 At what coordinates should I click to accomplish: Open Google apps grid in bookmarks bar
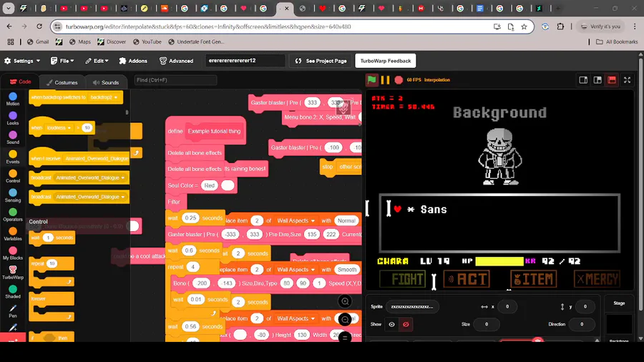pyautogui.click(x=11, y=42)
